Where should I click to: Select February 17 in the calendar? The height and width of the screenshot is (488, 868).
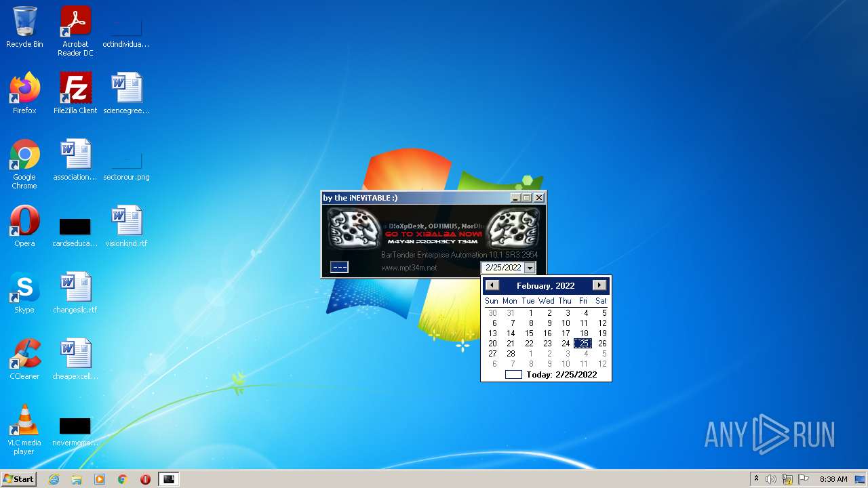tap(566, 333)
